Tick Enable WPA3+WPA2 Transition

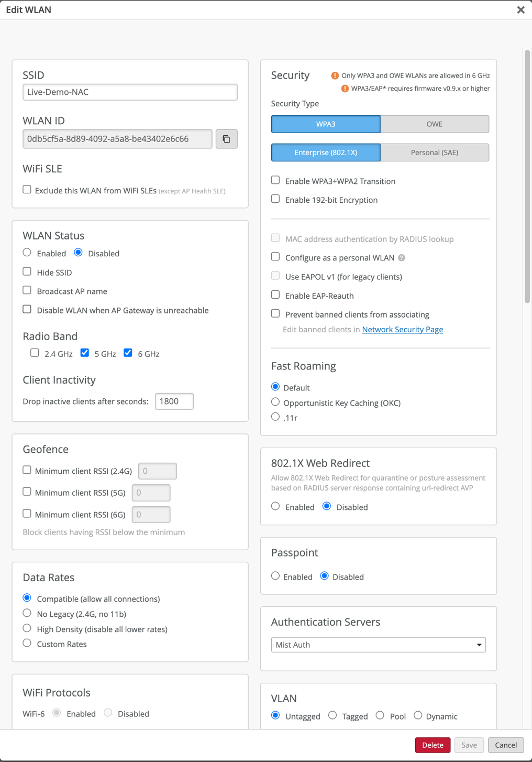pyautogui.click(x=275, y=180)
